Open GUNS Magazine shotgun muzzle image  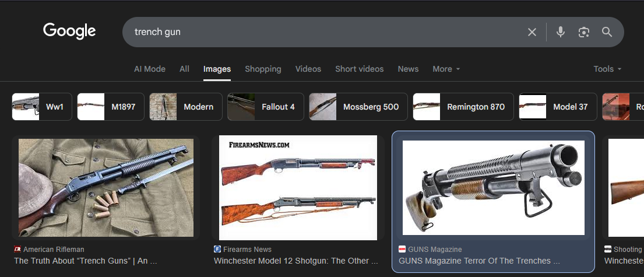point(493,188)
